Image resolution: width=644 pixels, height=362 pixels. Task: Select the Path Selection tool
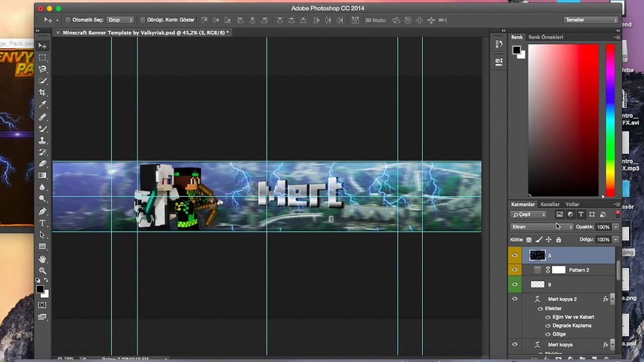42,235
